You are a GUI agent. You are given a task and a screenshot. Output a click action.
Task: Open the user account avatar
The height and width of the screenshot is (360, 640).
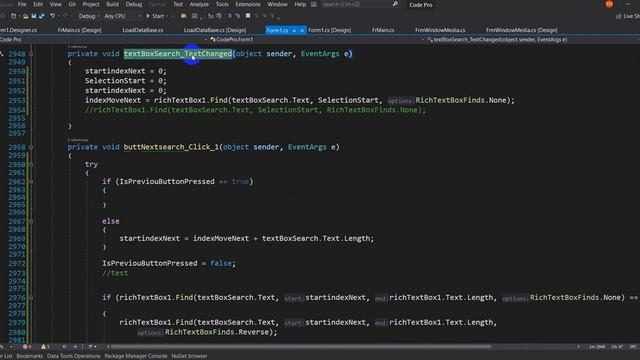(x=609, y=4)
